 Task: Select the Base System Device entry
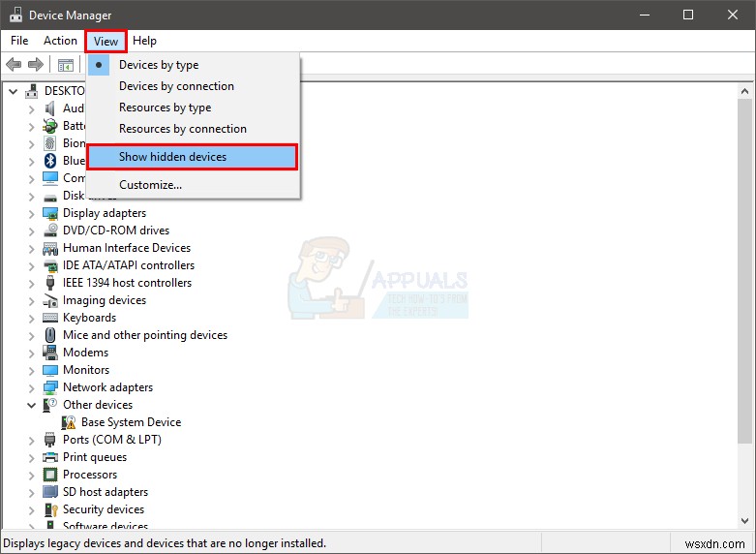point(131,422)
